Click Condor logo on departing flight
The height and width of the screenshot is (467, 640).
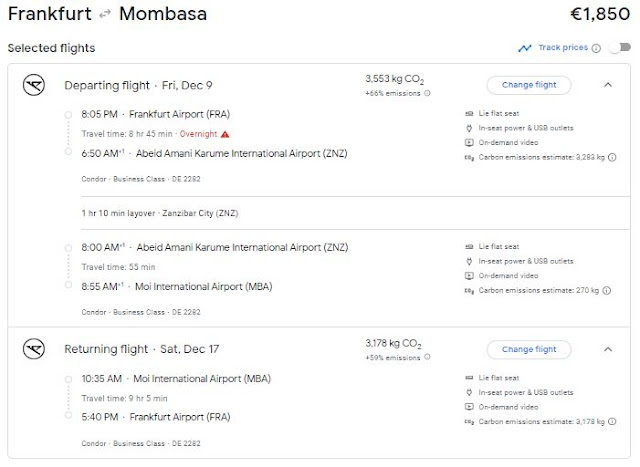tap(35, 85)
